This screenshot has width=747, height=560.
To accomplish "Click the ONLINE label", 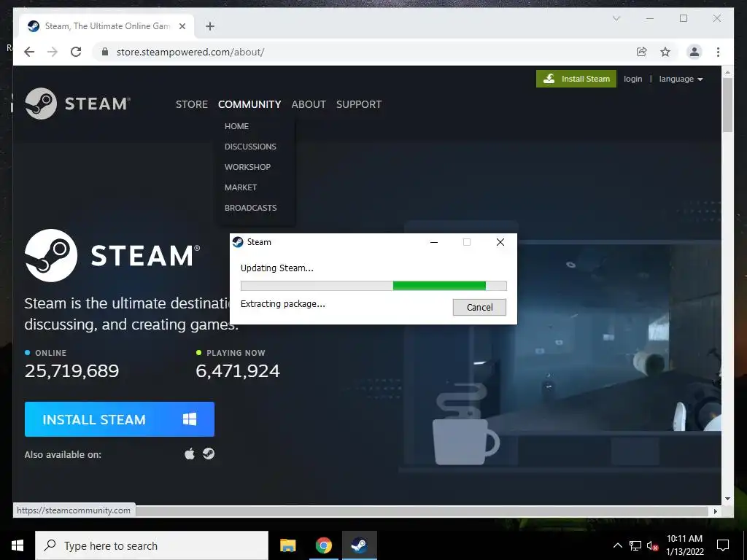I will pyautogui.click(x=51, y=353).
